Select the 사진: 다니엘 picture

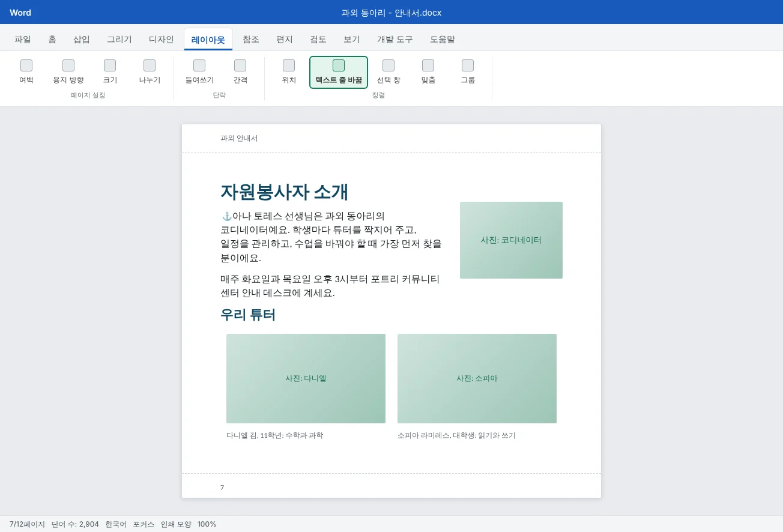pyautogui.click(x=306, y=378)
